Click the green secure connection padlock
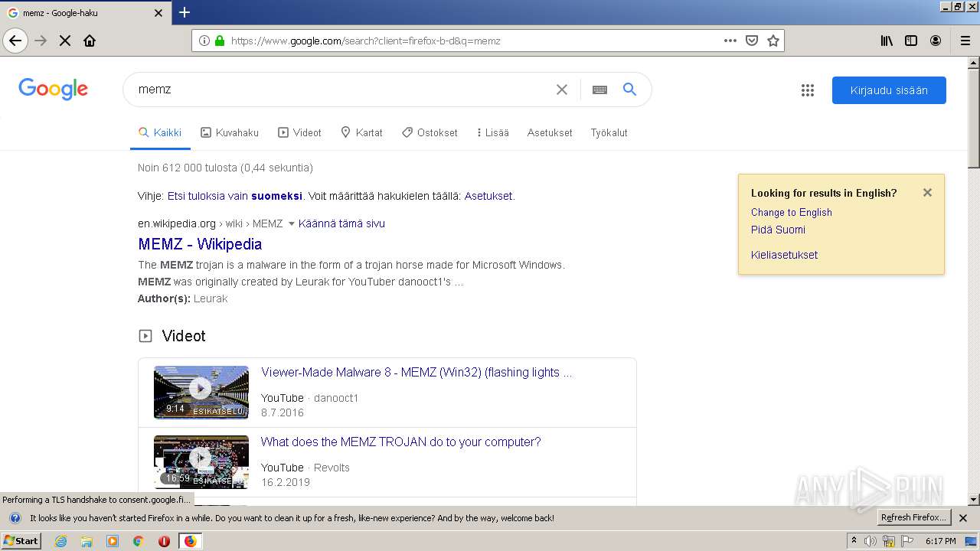 220,41
